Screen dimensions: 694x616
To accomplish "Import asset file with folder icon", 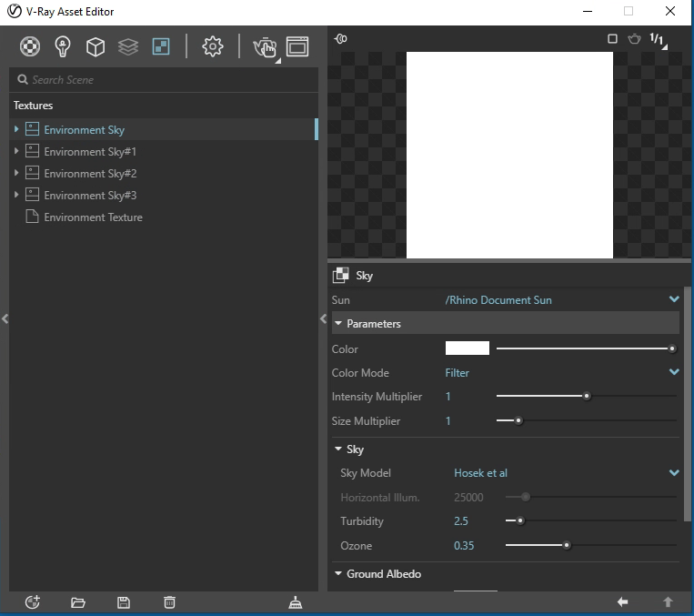I will pos(78,602).
